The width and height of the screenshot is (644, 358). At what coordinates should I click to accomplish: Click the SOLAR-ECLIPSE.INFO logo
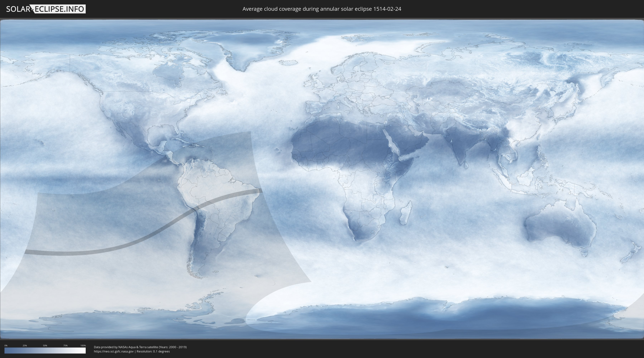point(46,9)
